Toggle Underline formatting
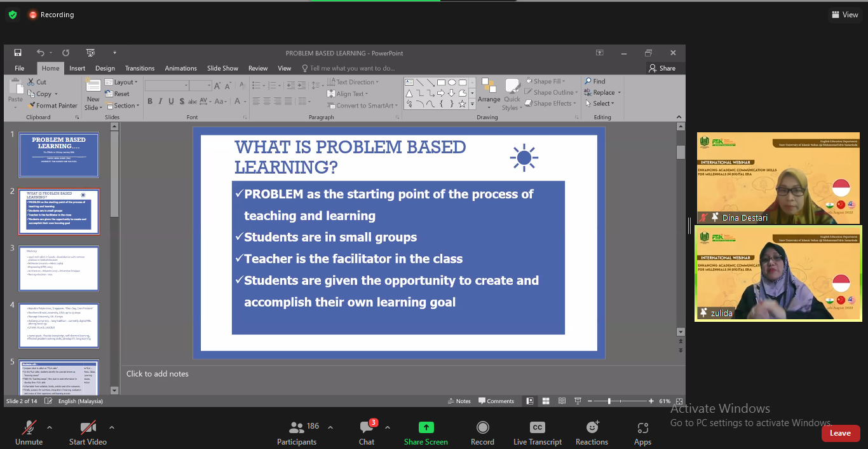868x449 pixels. [x=172, y=101]
